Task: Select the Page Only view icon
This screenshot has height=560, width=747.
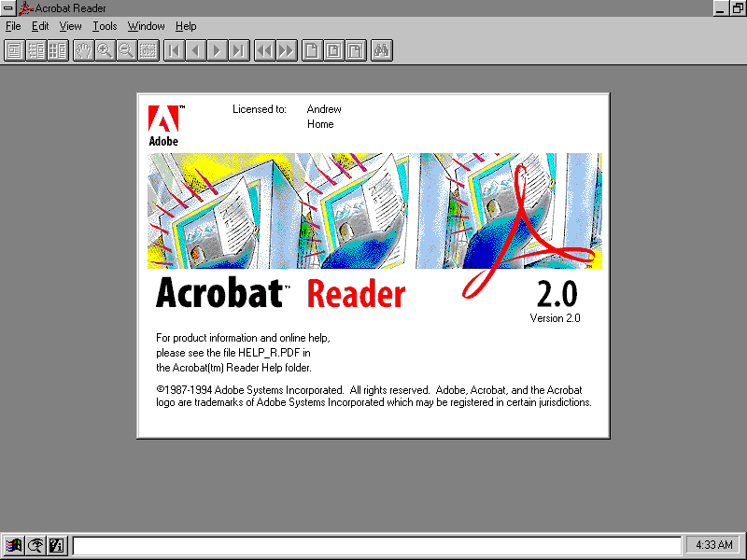Action: (14, 50)
